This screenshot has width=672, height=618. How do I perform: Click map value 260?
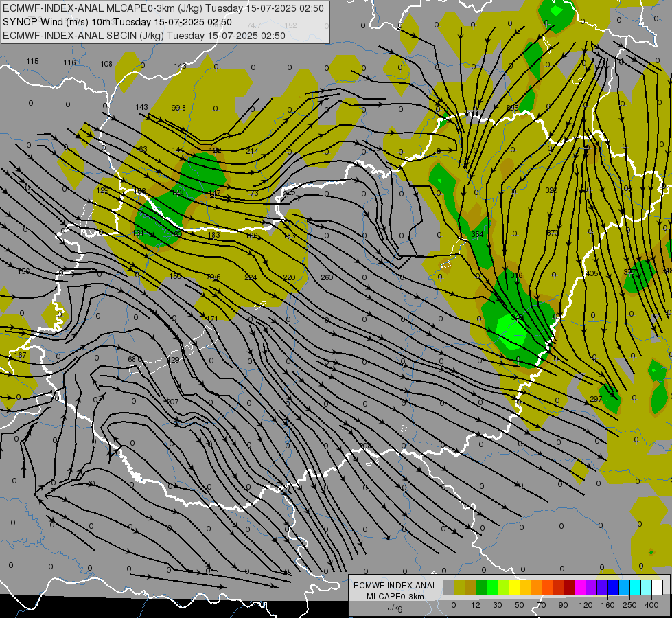tap(327, 277)
